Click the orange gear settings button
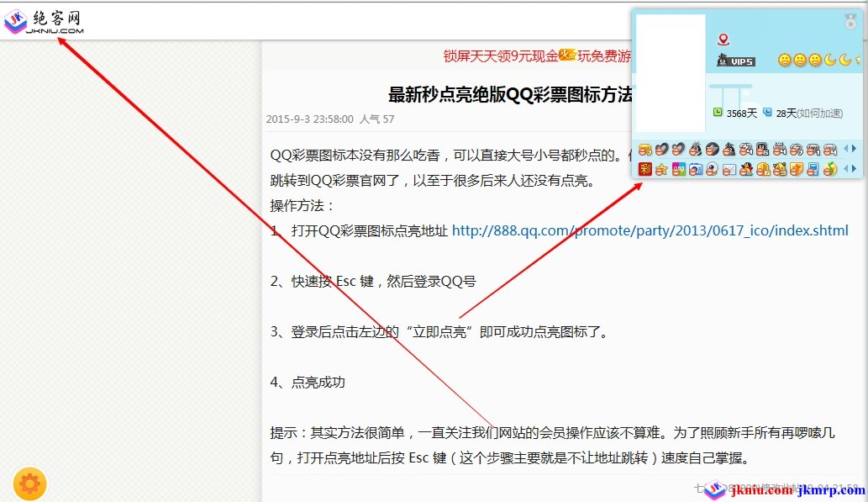Viewport: 868px width, 502px height. click(x=29, y=484)
